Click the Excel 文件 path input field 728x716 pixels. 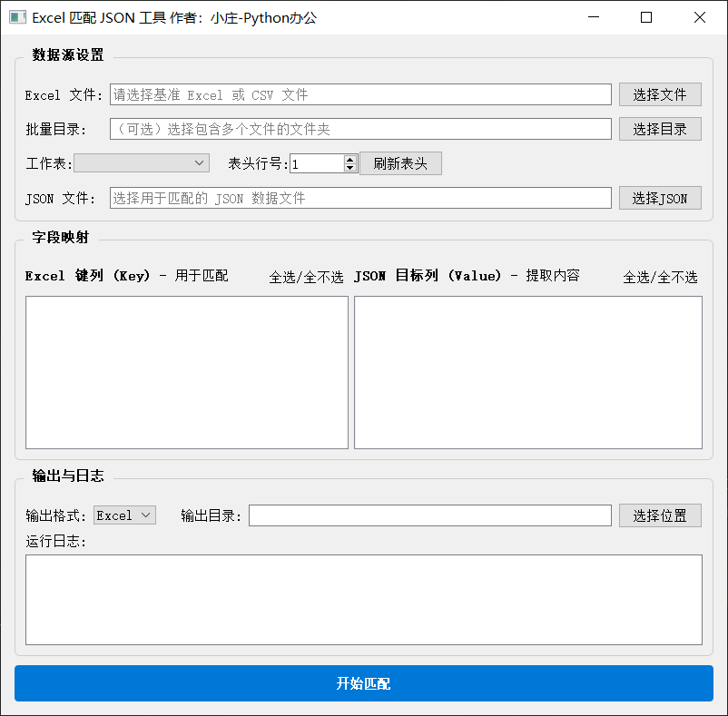359,93
